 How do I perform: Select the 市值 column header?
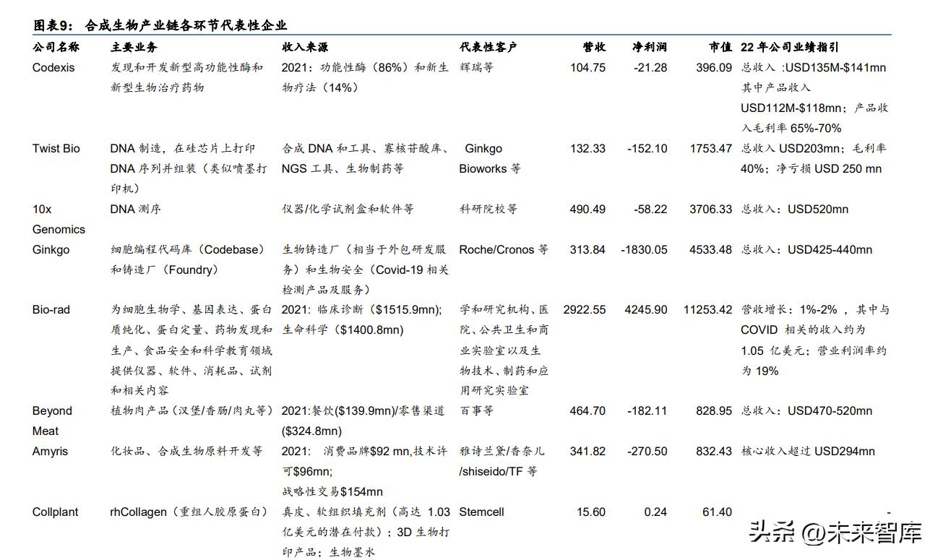click(x=720, y=47)
